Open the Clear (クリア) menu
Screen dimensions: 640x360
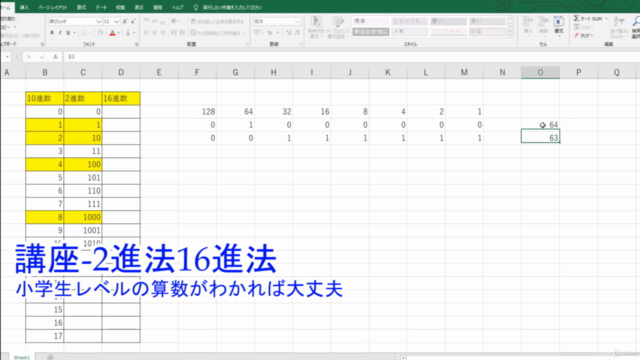tap(584, 36)
